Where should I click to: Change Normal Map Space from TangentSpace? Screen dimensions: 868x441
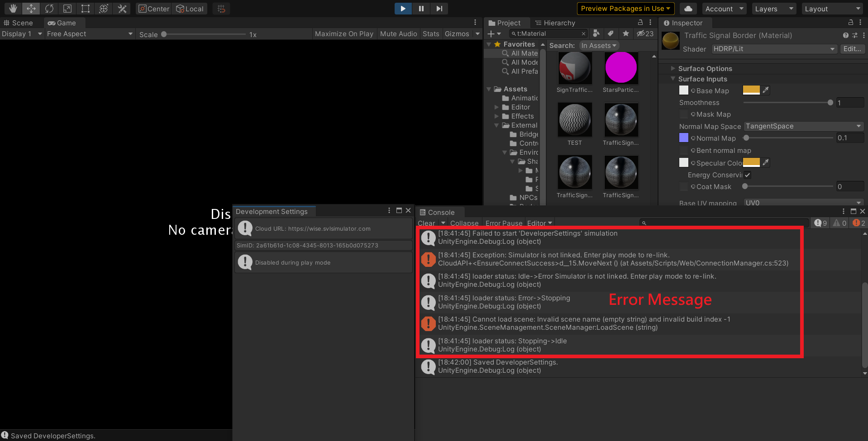(x=803, y=126)
